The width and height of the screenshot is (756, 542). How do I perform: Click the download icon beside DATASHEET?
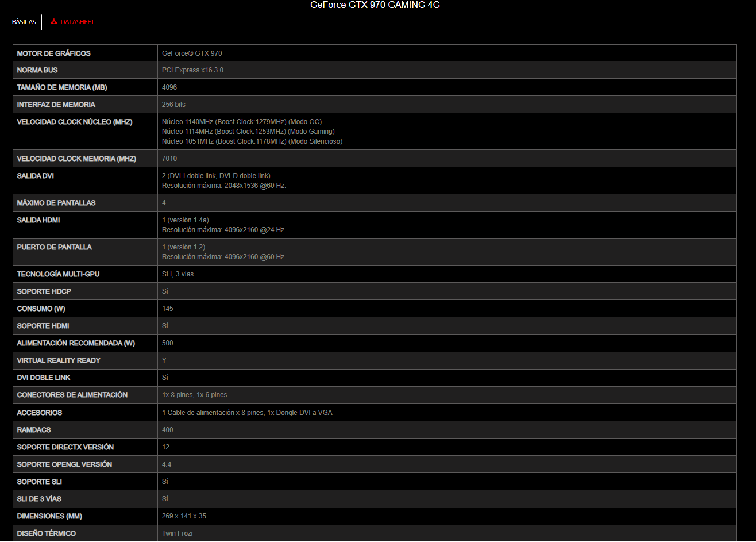pos(54,22)
